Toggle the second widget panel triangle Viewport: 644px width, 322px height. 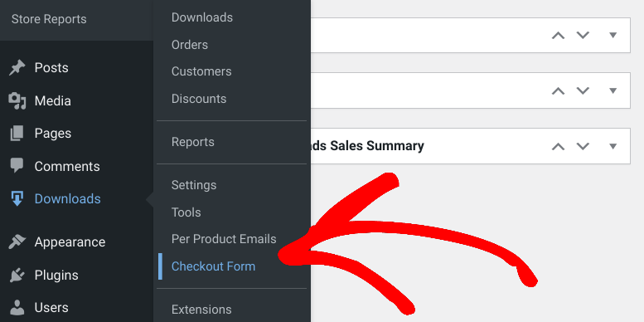[x=613, y=91]
